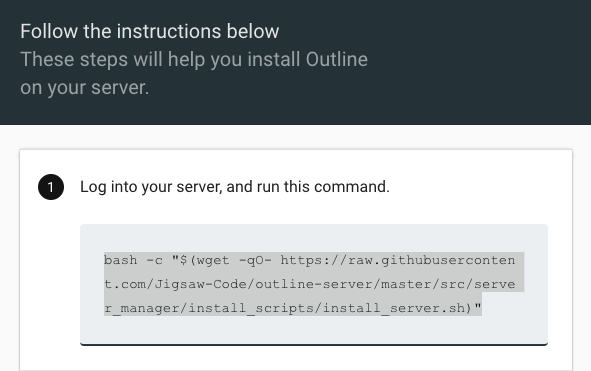Image resolution: width=591 pixels, height=371 pixels.
Task: Click "on your server." subtitle line
Action: pos(84,87)
